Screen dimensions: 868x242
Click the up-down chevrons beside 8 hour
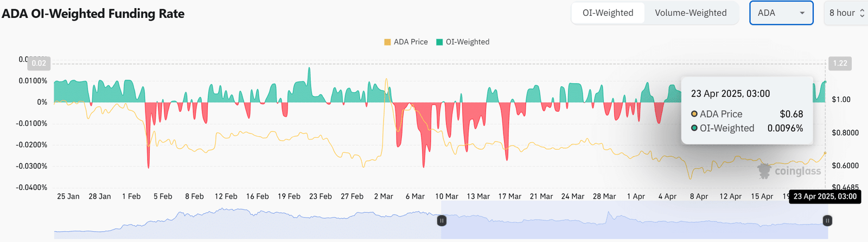[x=862, y=13]
